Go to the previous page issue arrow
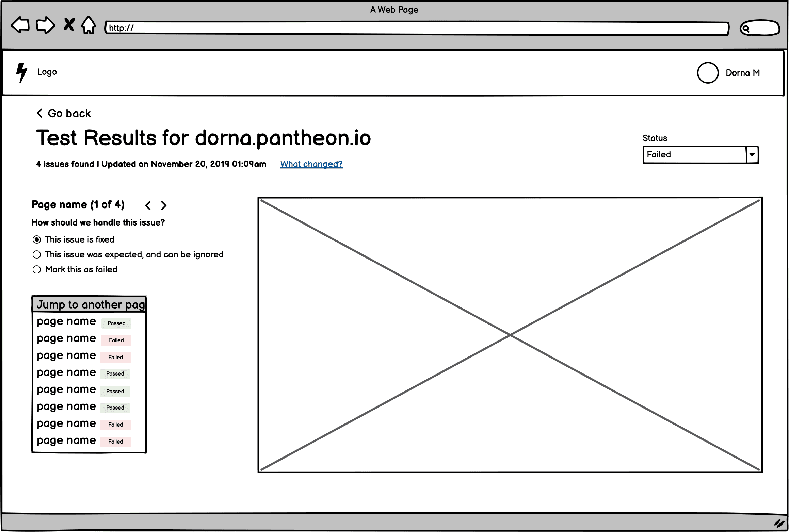Image resolution: width=789 pixels, height=532 pixels. (148, 205)
